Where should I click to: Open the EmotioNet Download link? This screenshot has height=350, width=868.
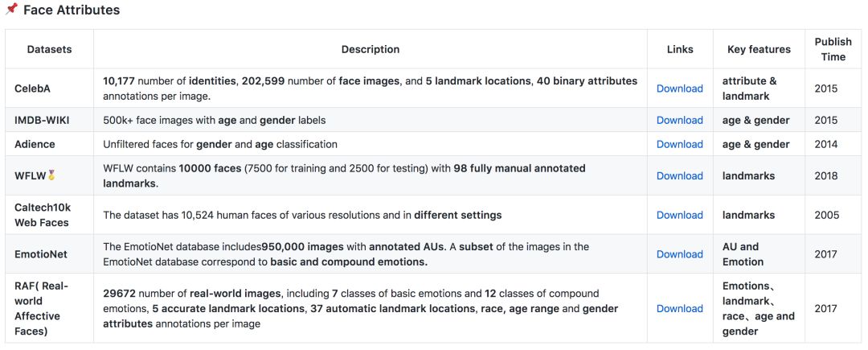pyautogui.click(x=680, y=254)
